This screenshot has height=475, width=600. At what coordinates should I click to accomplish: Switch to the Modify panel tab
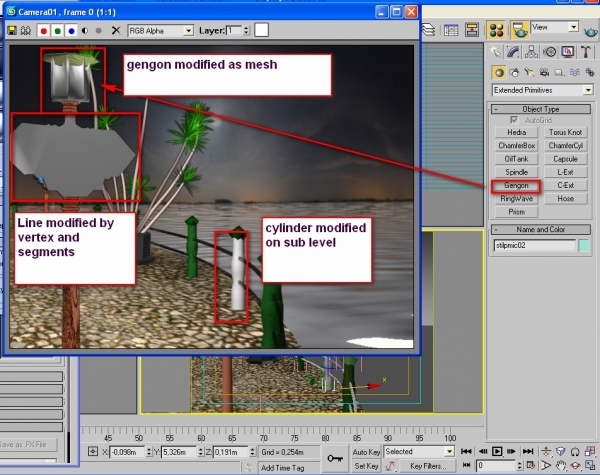point(513,52)
